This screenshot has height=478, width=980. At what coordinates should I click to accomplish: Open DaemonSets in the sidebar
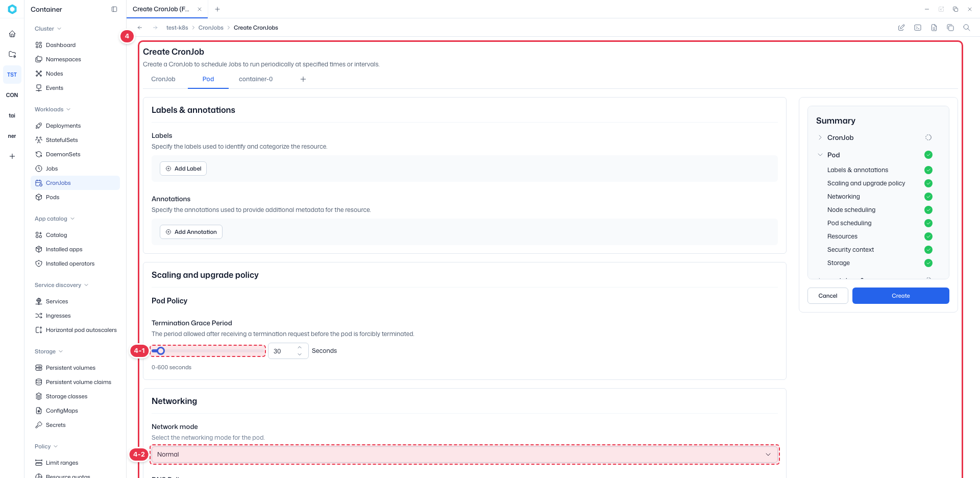pos(76,154)
